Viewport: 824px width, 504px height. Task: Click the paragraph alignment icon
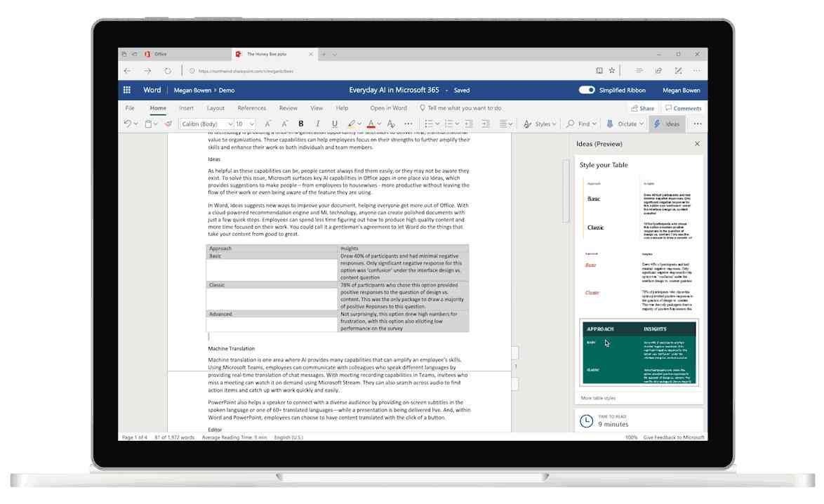coord(503,124)
